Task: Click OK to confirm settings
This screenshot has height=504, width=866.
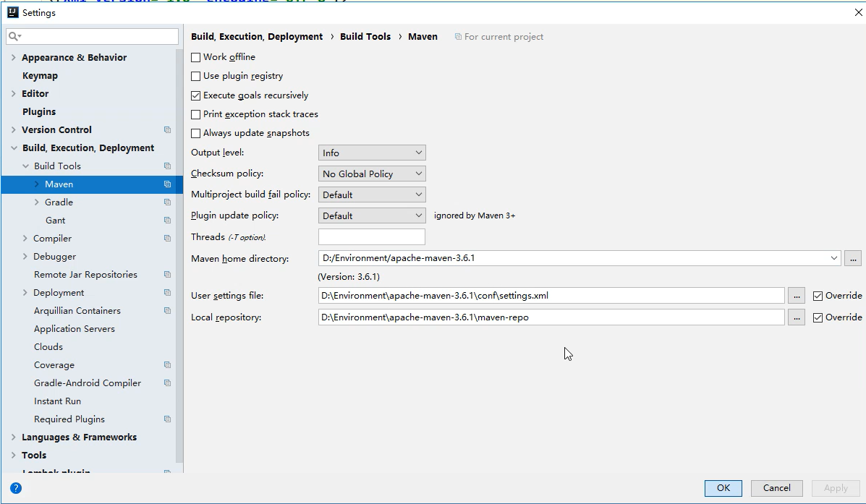Action: (723, 488)
